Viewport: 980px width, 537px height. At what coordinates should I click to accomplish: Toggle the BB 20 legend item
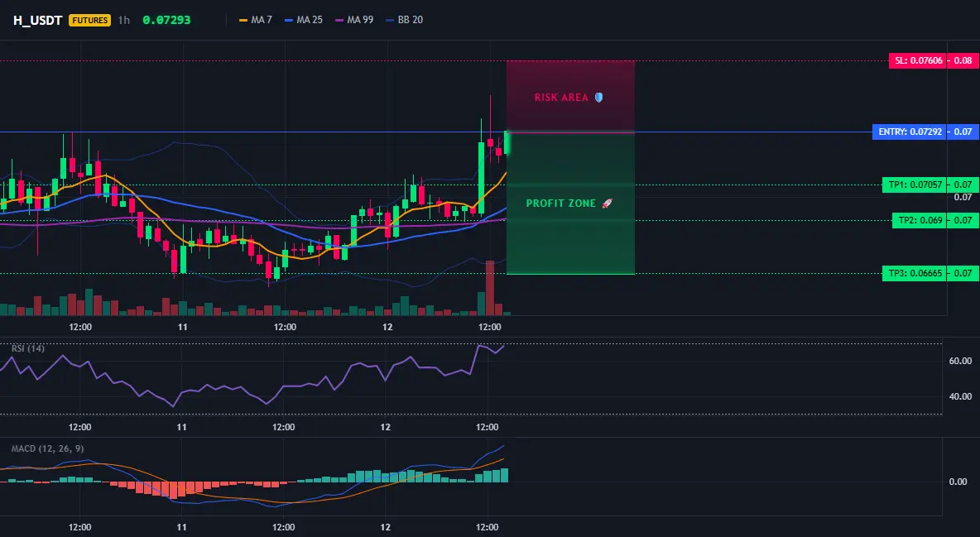click(405, 20)
